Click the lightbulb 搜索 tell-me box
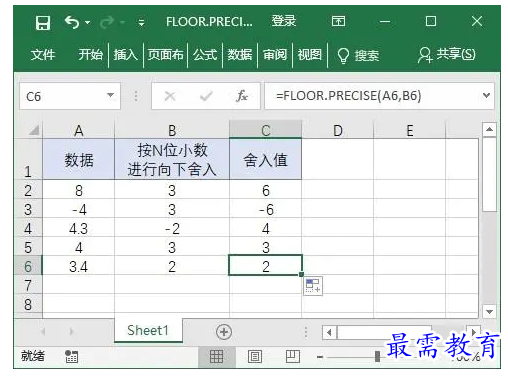Viewport: 508px width, 377px height. point(358,55)
